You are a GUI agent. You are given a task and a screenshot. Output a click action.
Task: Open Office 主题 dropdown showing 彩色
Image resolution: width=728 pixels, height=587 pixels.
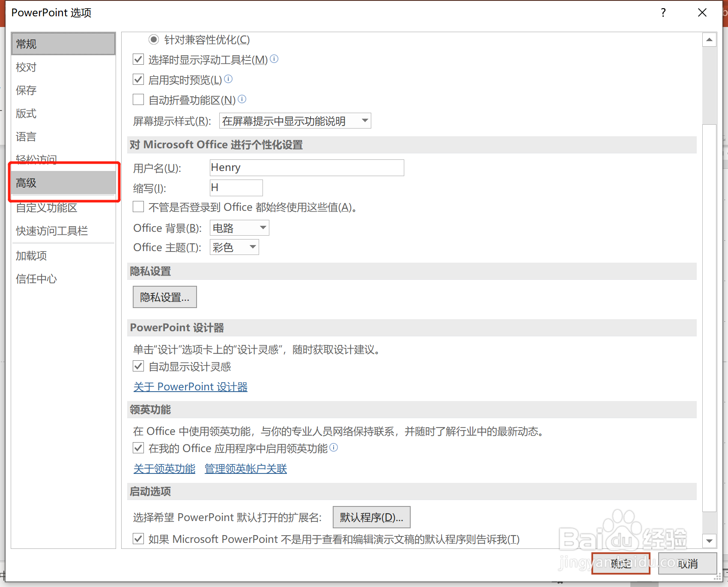pyautogui.click(x=234, y=247)
